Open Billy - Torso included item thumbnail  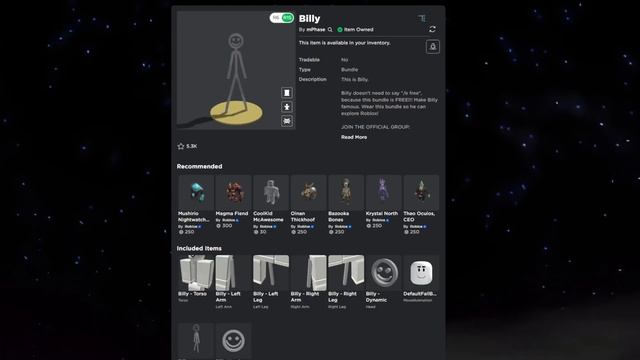tap(196, 273)
